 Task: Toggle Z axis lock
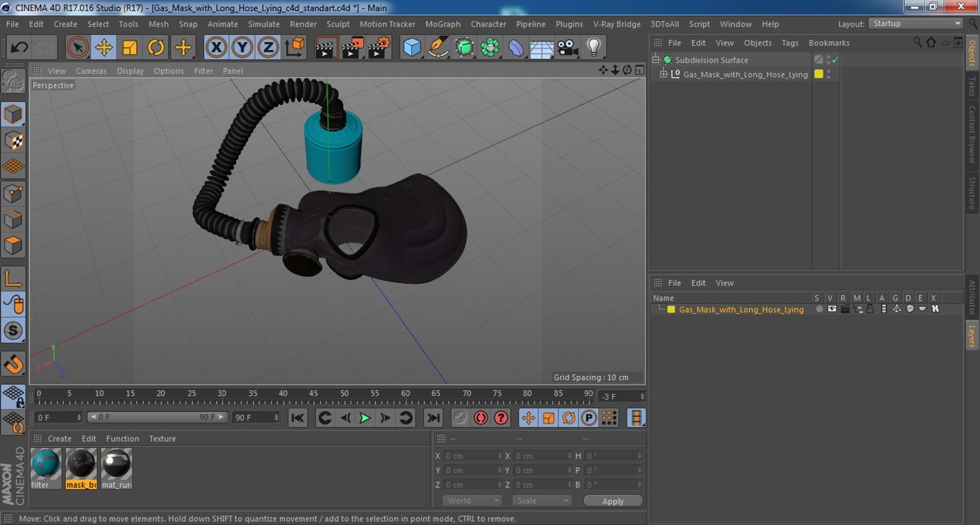click(x=268, y=47)
